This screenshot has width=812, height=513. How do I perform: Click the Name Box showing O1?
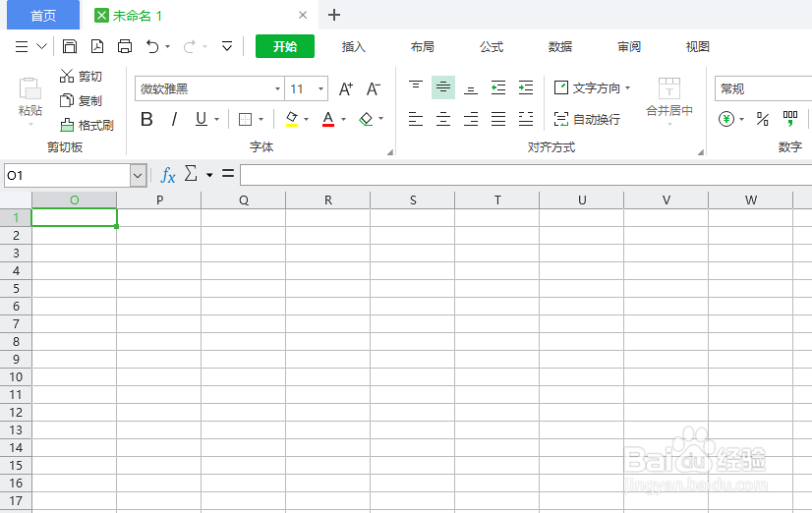point(67,176)
